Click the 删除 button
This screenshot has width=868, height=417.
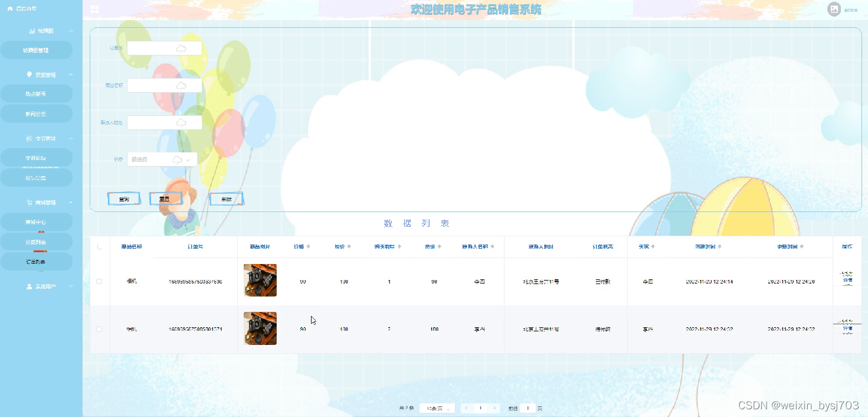point(227,199)
